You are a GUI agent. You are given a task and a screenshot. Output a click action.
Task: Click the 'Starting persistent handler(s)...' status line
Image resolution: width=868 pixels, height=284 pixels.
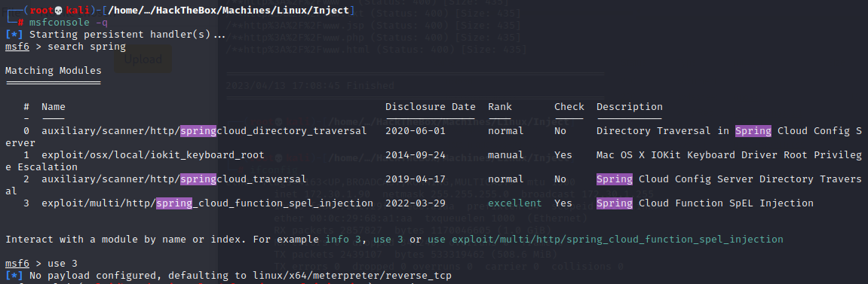pyautogui.click(x=127, y=34)
